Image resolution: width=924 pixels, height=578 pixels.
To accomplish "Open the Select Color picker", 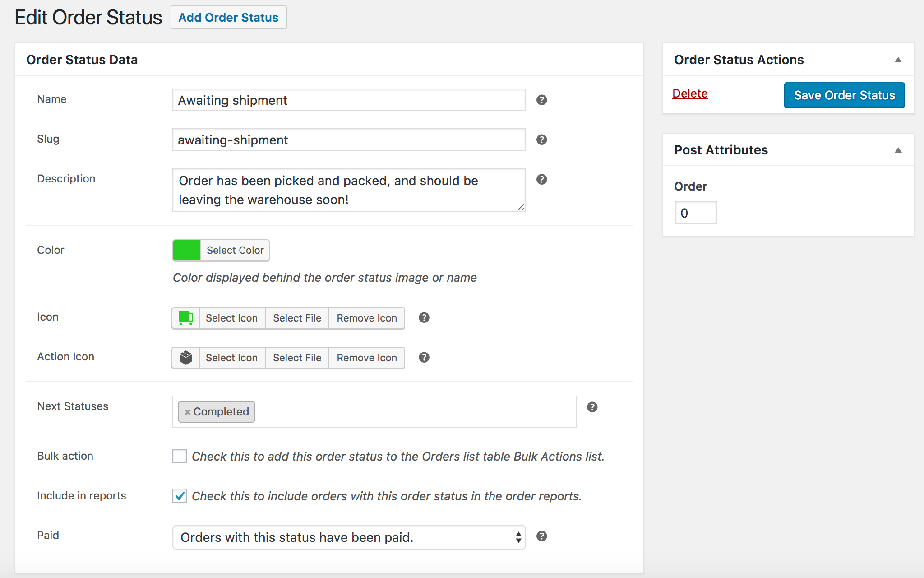I will tap(234, 250).
